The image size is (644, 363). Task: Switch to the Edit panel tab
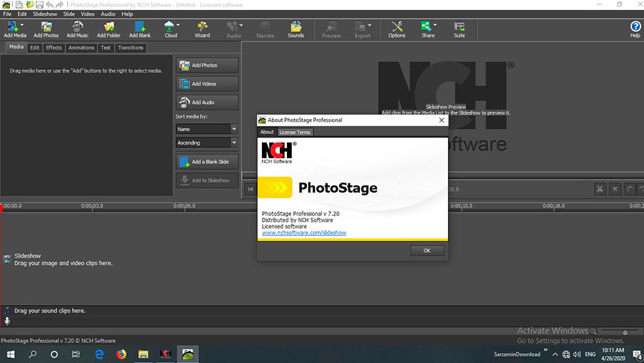[x=35, y=48]
